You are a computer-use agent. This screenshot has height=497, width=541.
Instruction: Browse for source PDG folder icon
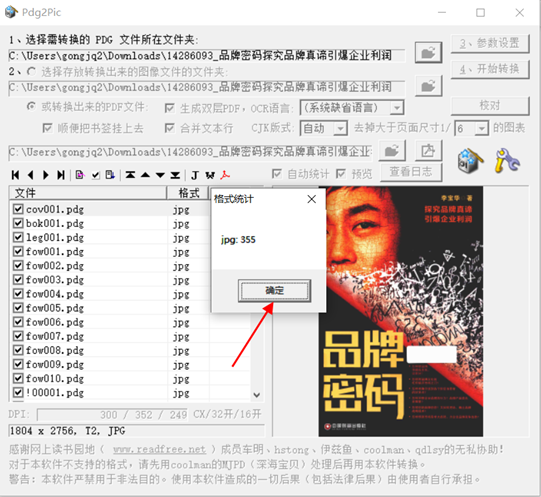[x=428, y=53]
